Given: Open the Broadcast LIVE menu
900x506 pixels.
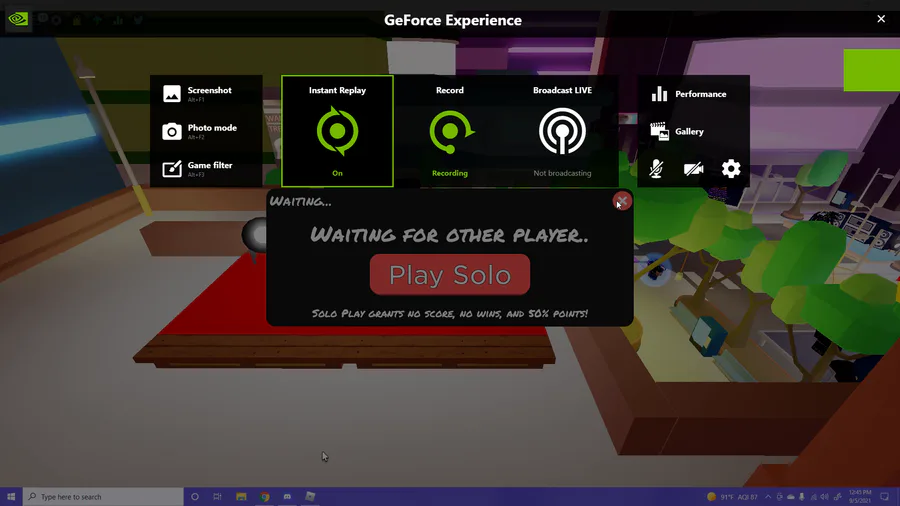Looking at the screenshot, I should (x=562, y=131).
